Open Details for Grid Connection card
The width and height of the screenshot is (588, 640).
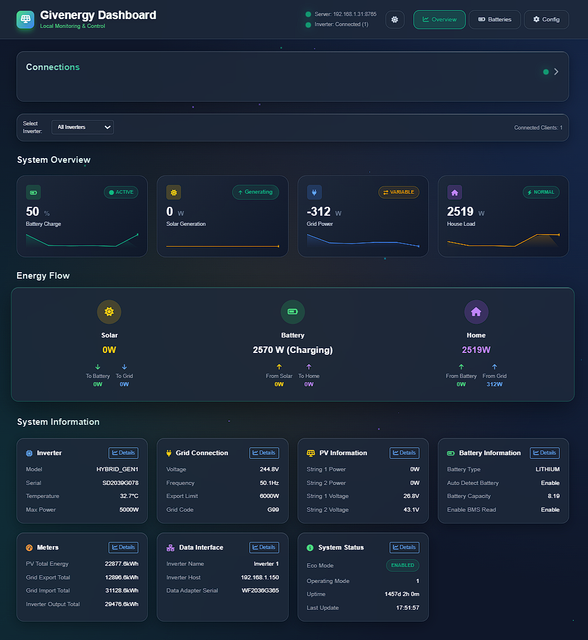(x=264, y=453)
